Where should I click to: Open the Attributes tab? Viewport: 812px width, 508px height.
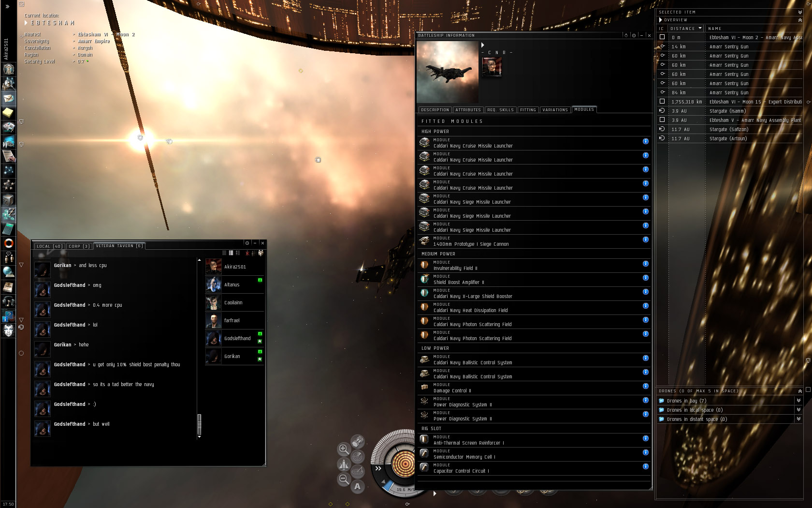pos(468,110)
